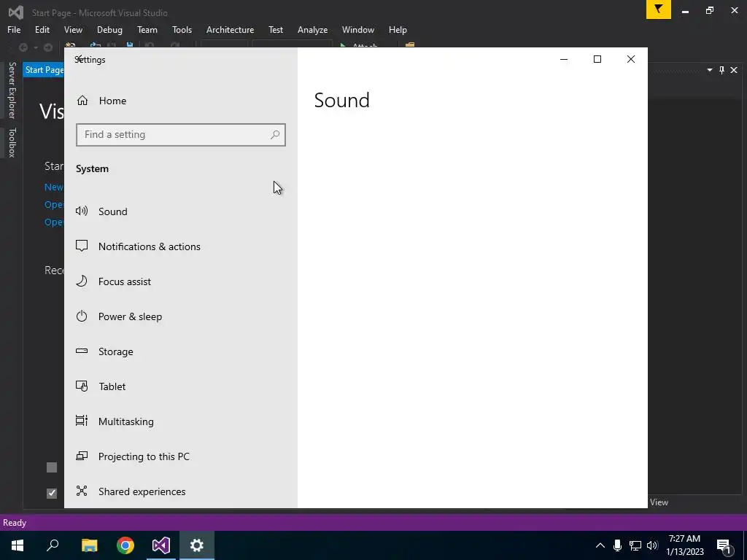This screenshot has width=747, height=560.
Task: Open Focus assist moon icon
Action: [82, 281]
